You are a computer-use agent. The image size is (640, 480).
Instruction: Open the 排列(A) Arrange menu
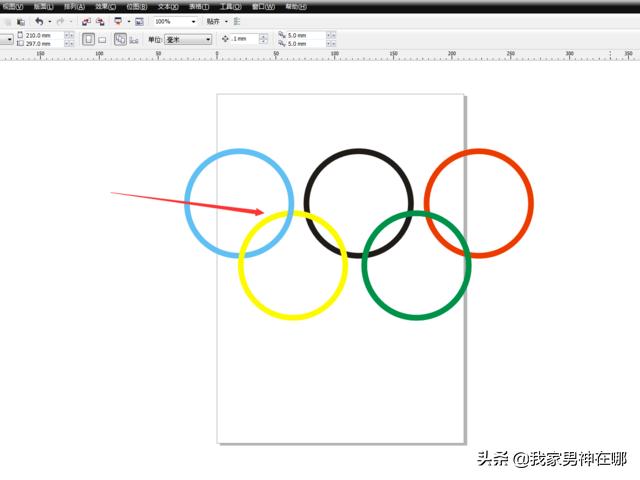click(74, 7)
